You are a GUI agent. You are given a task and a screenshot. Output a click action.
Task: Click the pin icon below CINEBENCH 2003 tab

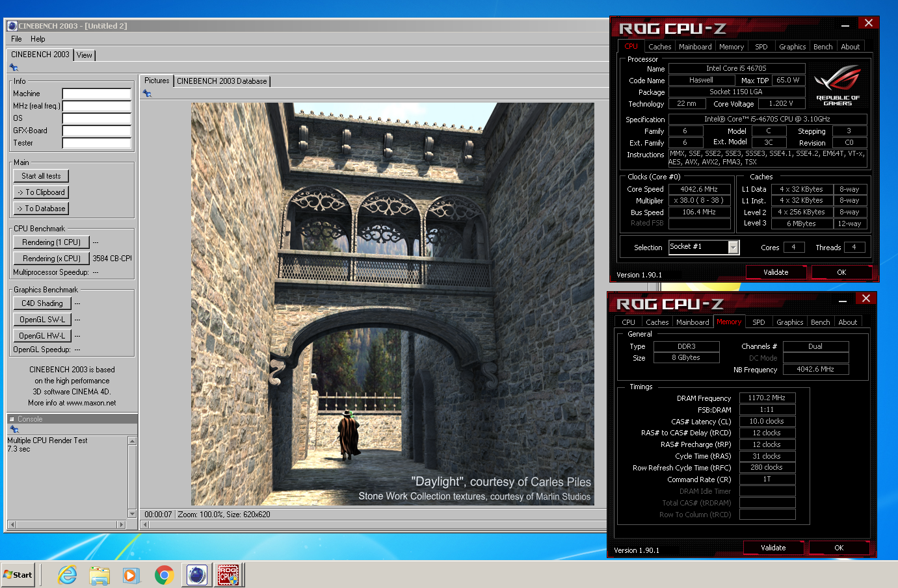tap(14, 68)
